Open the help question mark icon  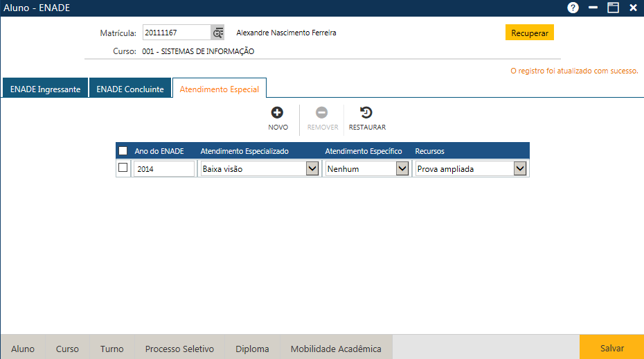[573, 8]
